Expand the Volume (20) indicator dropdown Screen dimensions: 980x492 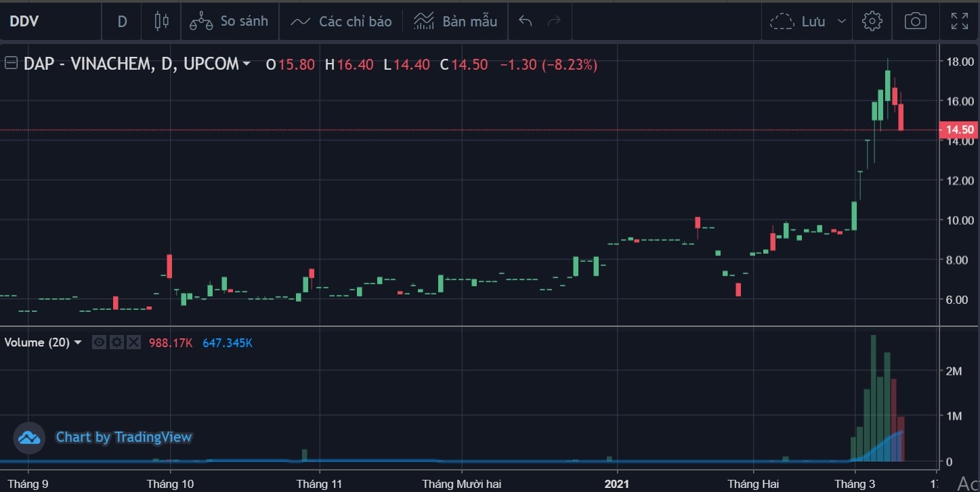(78, 342)
